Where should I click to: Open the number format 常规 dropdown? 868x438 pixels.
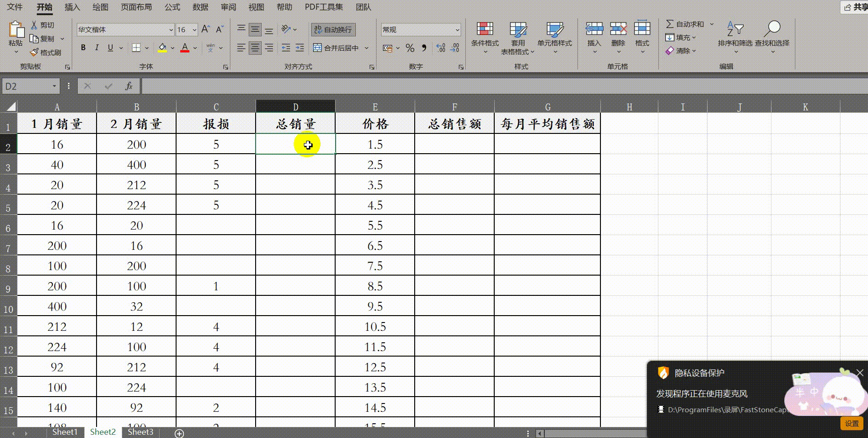click(x=457, y=29)
